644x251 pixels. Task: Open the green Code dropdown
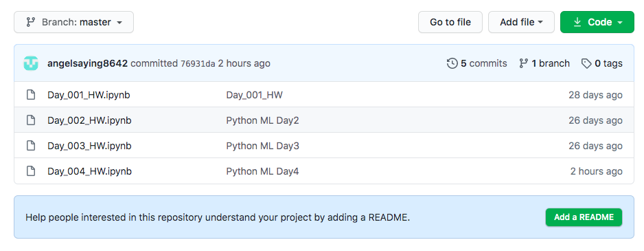597,22
